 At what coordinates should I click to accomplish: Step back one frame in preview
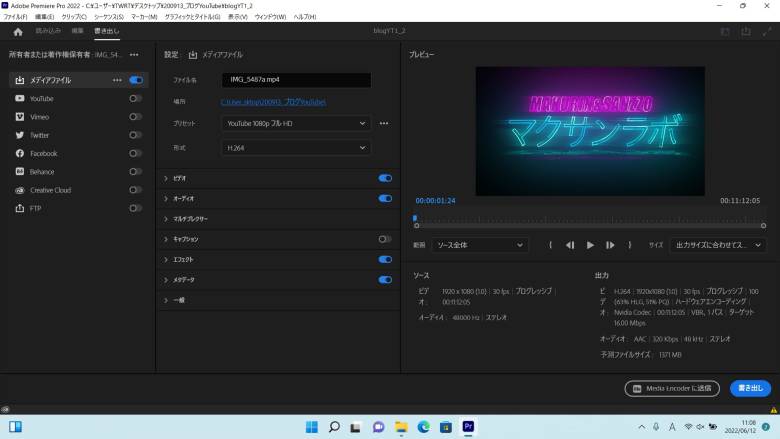point(570,245)
